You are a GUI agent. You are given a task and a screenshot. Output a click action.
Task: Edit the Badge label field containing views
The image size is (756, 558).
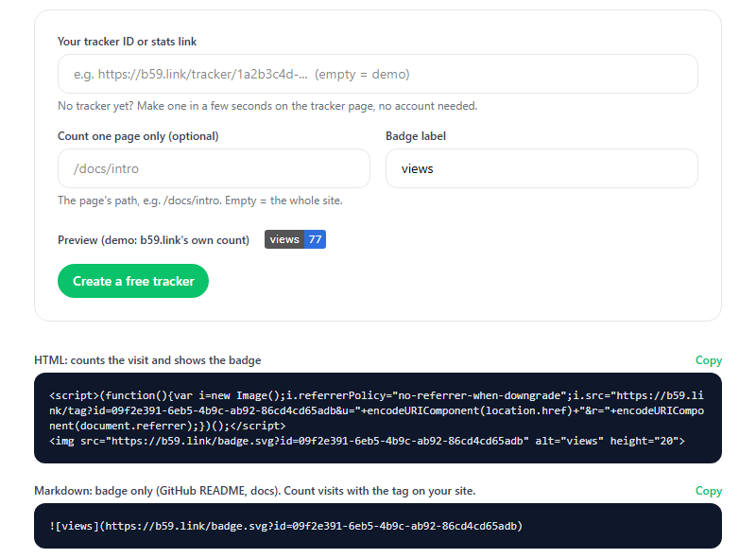(541, 168)
